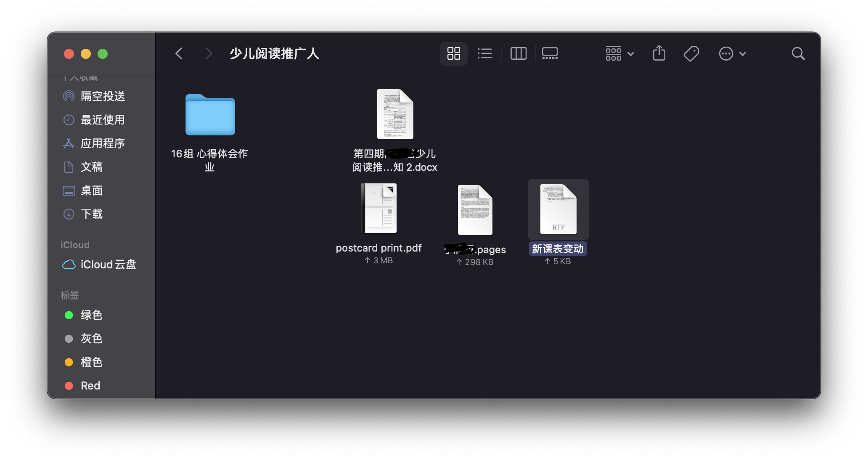
Task: Open iCloud云盘 in sidebar
Action: (x=108, y=265)
